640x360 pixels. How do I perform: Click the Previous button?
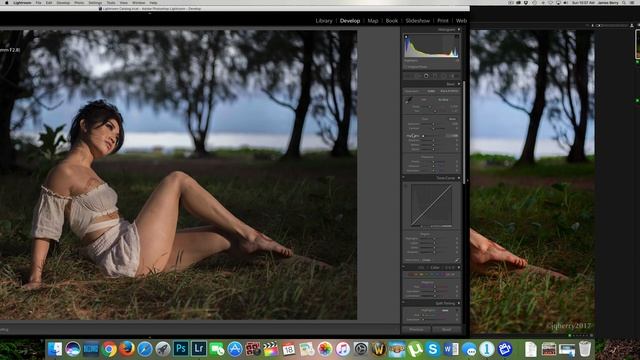tap(416, 329)
